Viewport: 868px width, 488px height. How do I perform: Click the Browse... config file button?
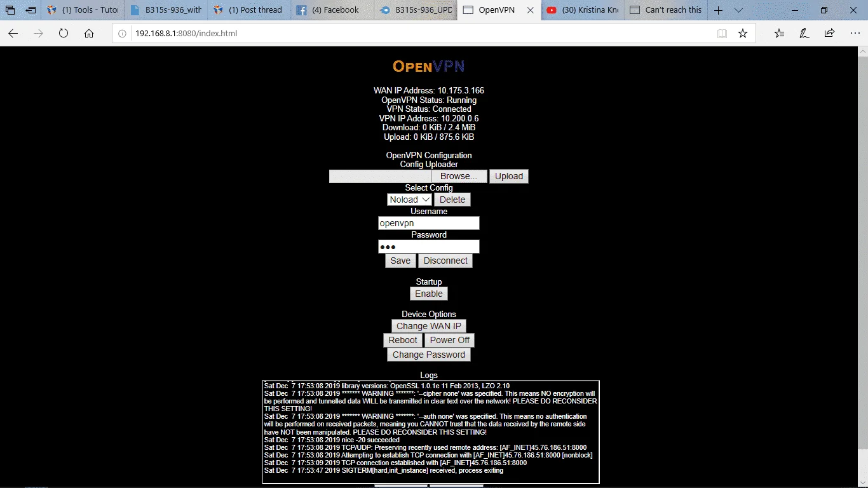pyautogui.click(x=459, y=176)
